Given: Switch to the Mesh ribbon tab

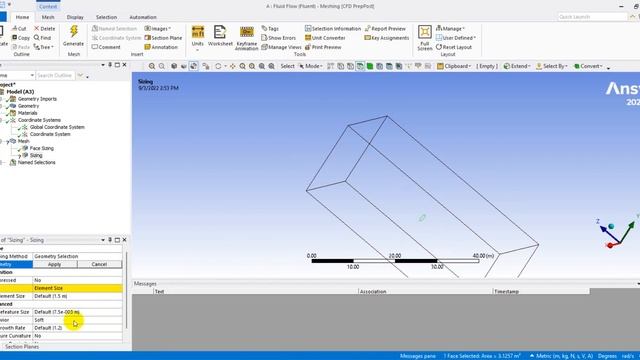Looking at the screenshot, I should 48,17.
